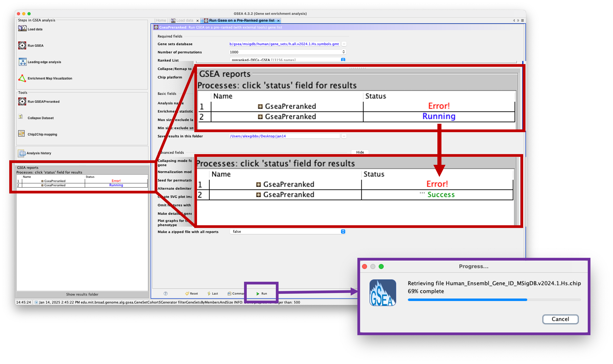
Task: Close the Load data tab
Action: (x=197, y=21)
